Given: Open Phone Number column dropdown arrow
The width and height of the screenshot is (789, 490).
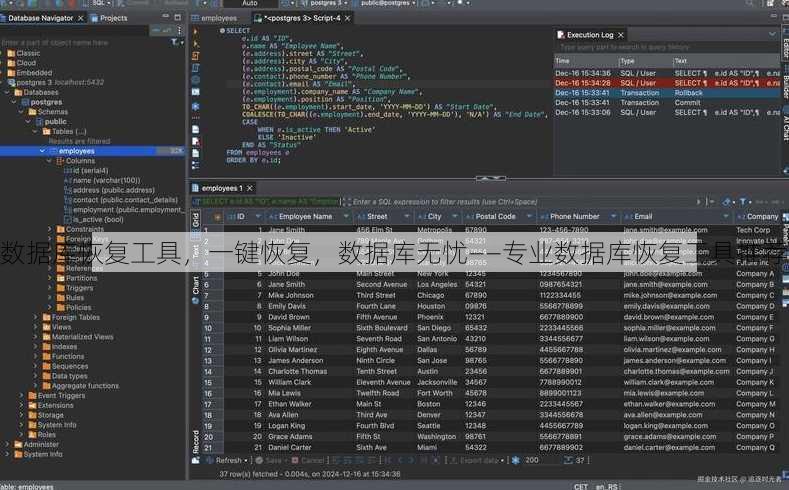Looking at the screenshot, I should pos(613,217).
